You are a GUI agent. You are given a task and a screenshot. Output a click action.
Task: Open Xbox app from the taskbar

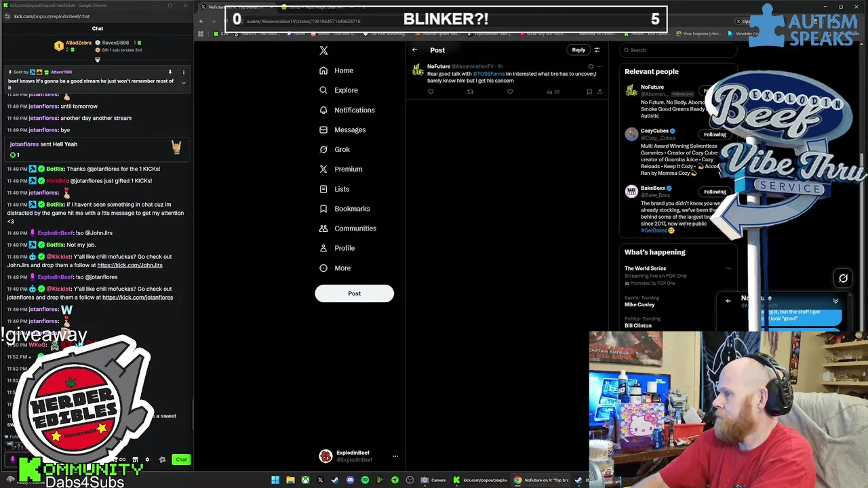pos(306,480)
